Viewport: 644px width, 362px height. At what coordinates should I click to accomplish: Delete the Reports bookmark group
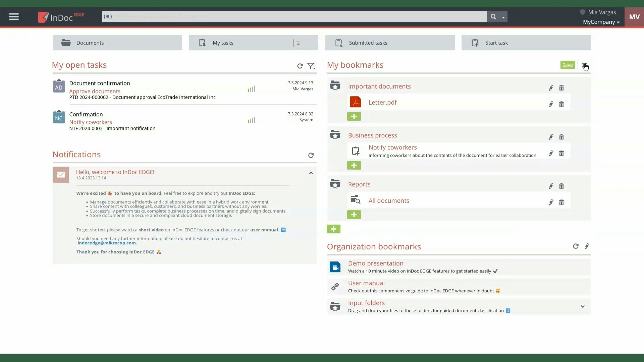[561, 186]
